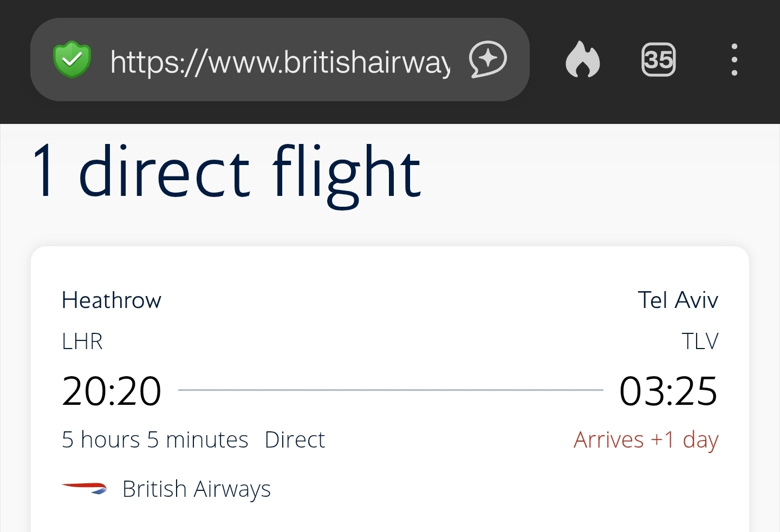The height and width of the screenshot is (532, 780).
Task: Open the three-dot browser menu
Action: tap(734, 60)
